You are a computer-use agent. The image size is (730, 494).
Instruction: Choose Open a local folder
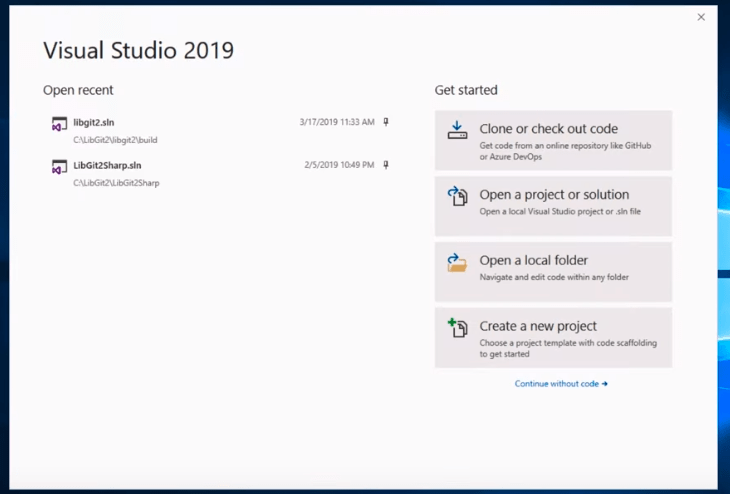coord(553,271)
